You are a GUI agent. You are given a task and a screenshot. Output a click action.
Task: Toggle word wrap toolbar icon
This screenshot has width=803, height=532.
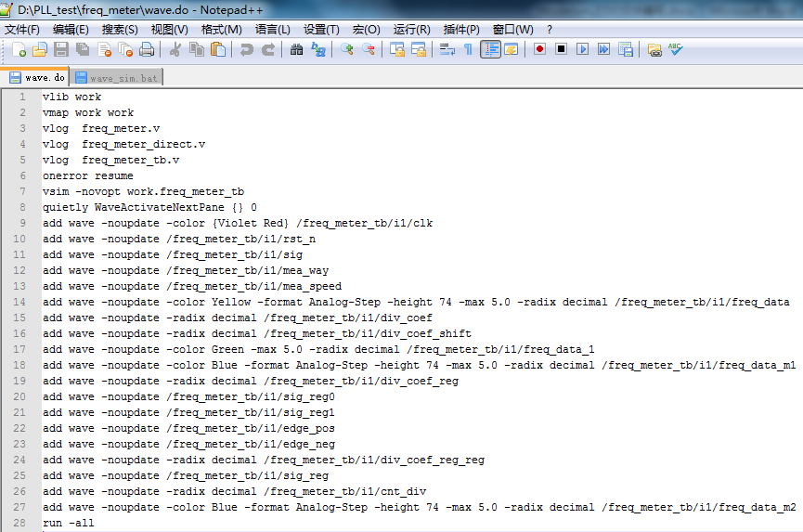pyautogui.click(x=447, y=49)
